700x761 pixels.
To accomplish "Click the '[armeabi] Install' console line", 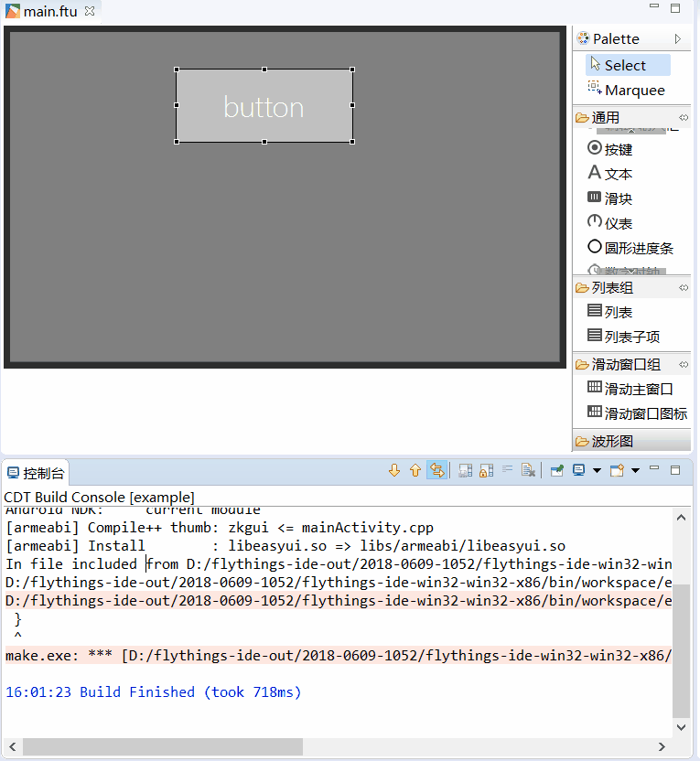I will click(285, 545).
